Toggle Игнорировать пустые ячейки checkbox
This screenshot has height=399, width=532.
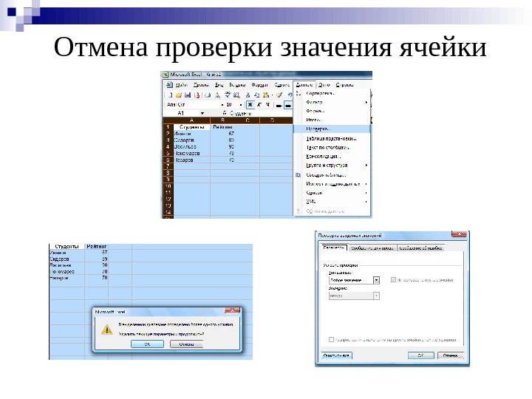click(x=393, y=280)
